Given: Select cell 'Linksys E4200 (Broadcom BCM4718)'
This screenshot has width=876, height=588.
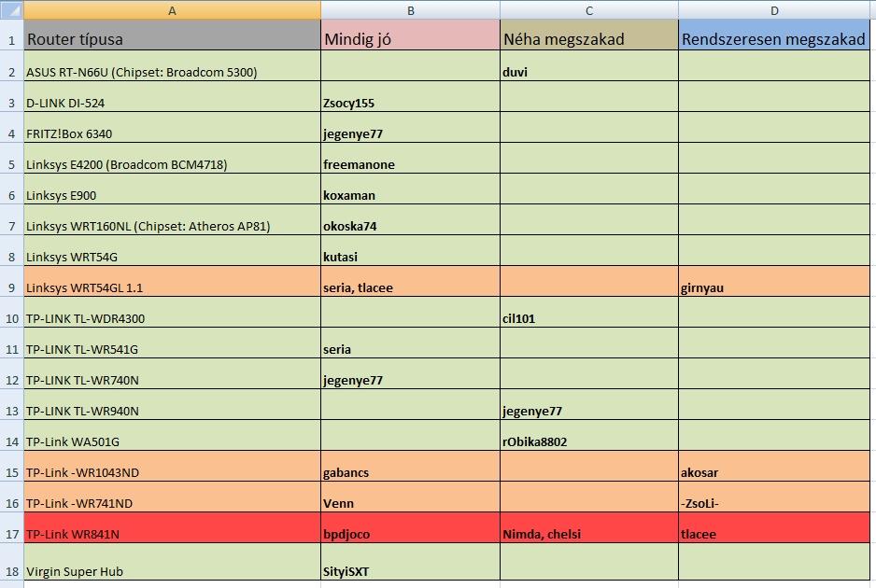Looking at the screenshot, I should 172,158.
